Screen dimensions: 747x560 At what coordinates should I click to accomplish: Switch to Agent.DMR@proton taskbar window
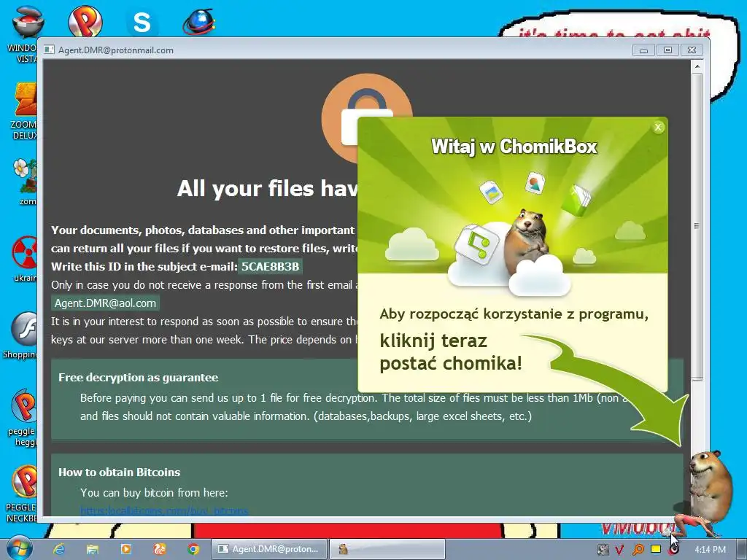(x=269, y=549)
